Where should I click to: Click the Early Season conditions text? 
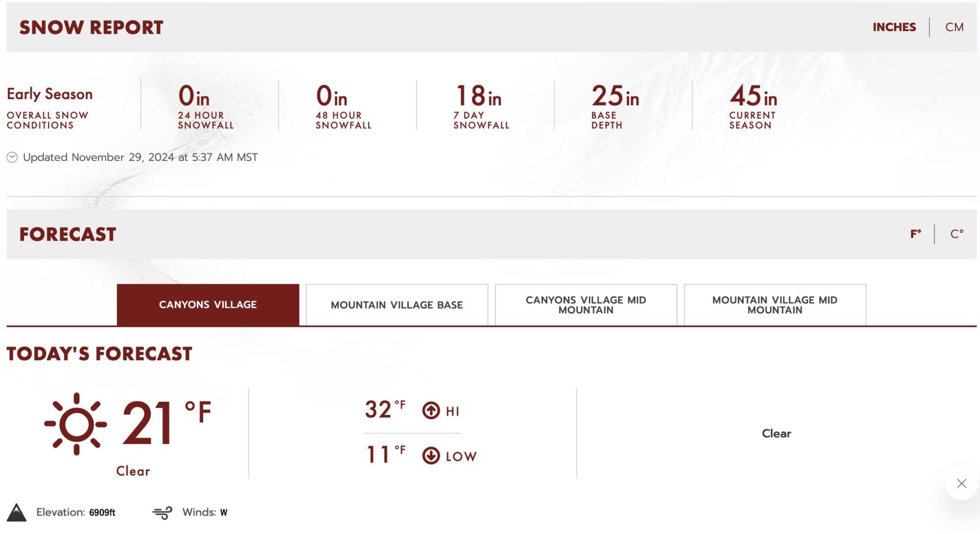click(50, 94)
